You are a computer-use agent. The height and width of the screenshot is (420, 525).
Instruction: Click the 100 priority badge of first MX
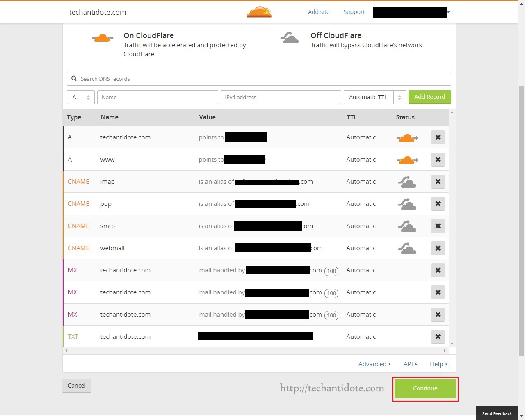(x=331, y=271)
